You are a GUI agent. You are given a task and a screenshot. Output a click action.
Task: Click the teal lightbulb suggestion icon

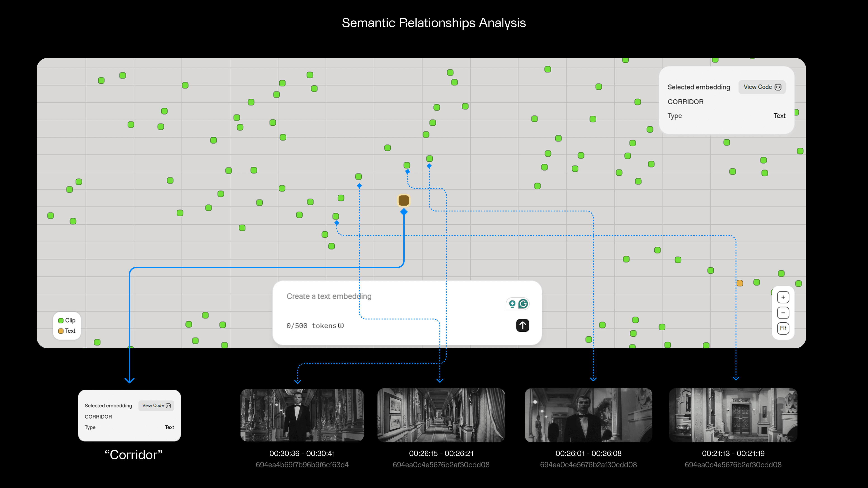(512, 304)
